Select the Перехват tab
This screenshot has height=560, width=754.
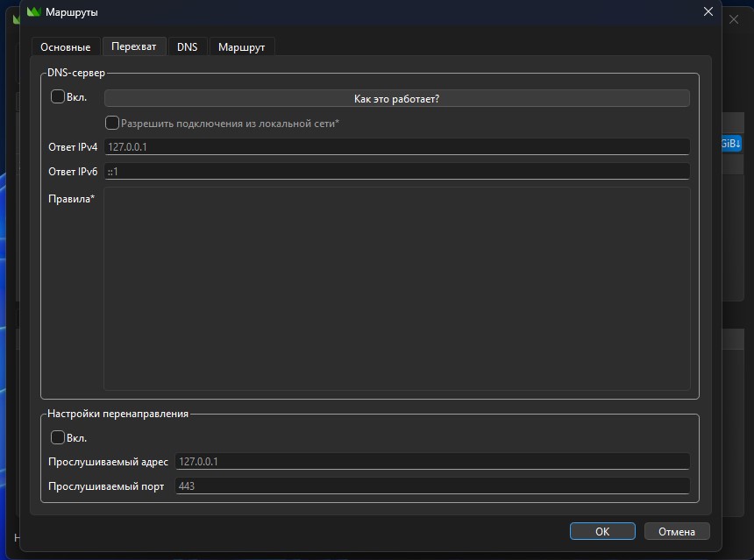[133, 46]
